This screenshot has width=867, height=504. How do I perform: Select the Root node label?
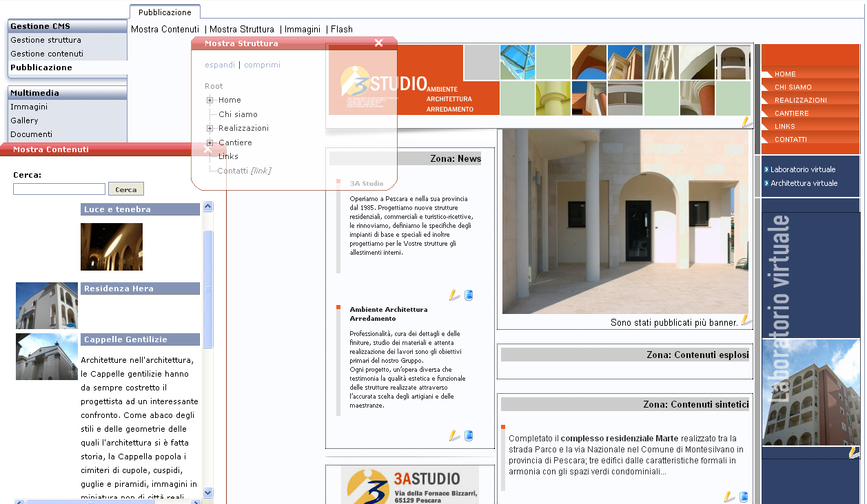(x=214, y=86)
